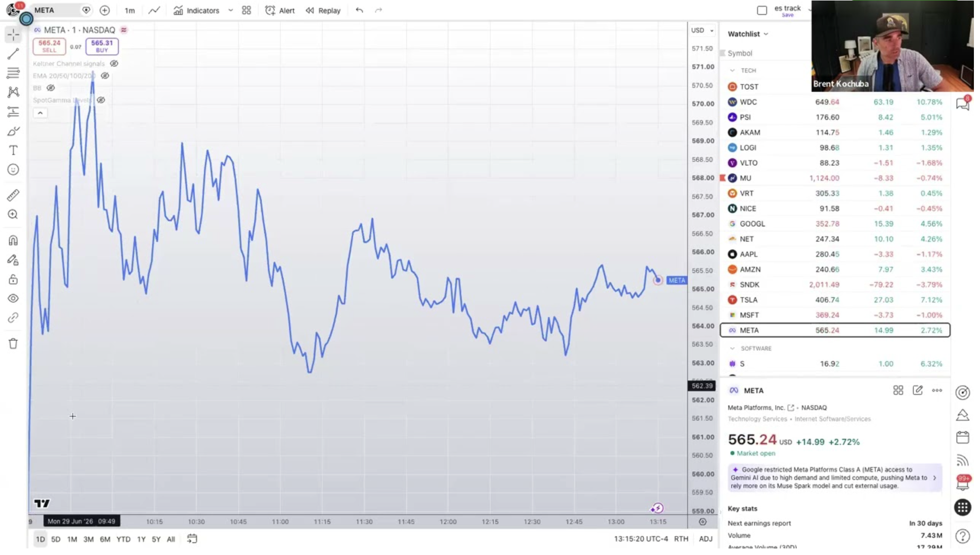The height and width of the screenshot is (555, 980).
Task: Undo the last chart action
Action: pos(360,10)
